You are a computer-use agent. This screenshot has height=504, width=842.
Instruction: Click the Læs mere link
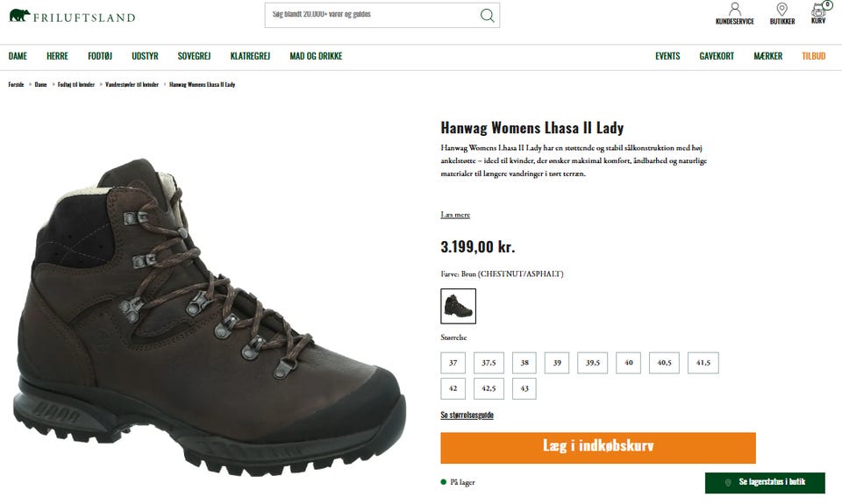(455, 215)
